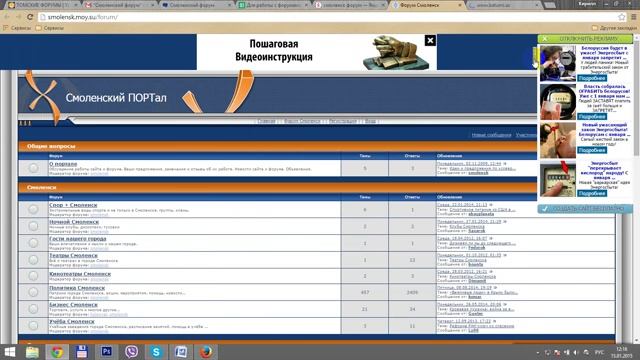Show hidden system tray icons

[538, 352]
